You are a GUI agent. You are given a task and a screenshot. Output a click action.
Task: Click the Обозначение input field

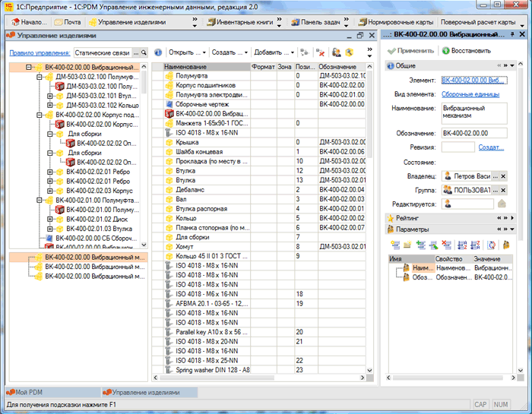474,133
